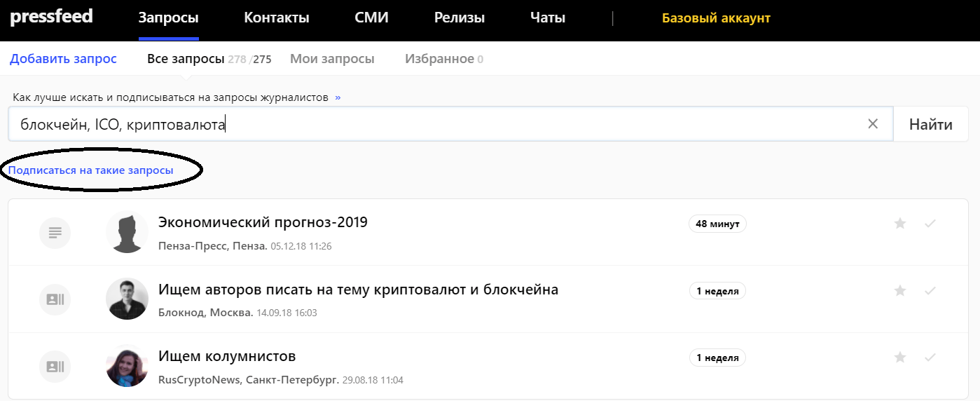This screenshot has height=401, width=980.
Task: Open RusCryptoNews author avatar
Action: pyautogui.click(x=127, y=366)
